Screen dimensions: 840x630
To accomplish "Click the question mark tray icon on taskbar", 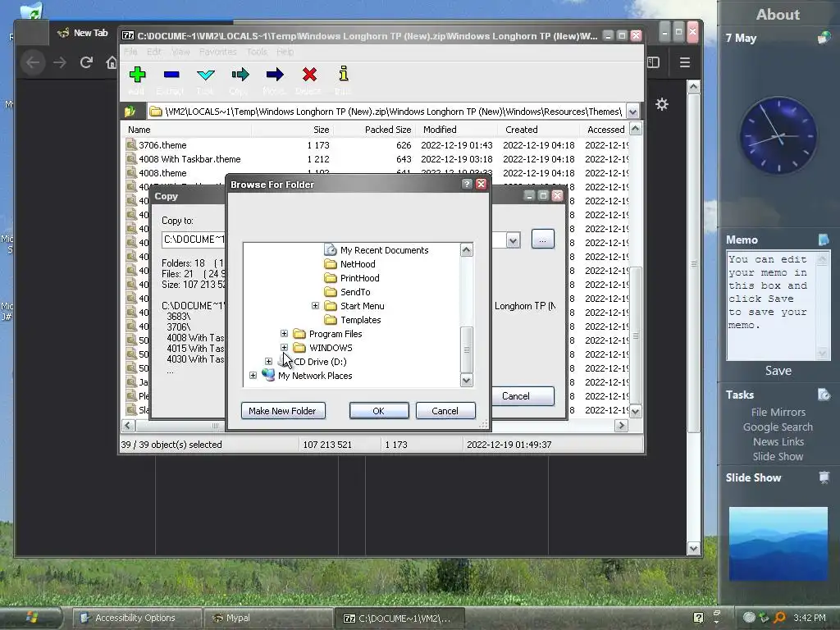I will pyautogui.click(x=698, y=618).
